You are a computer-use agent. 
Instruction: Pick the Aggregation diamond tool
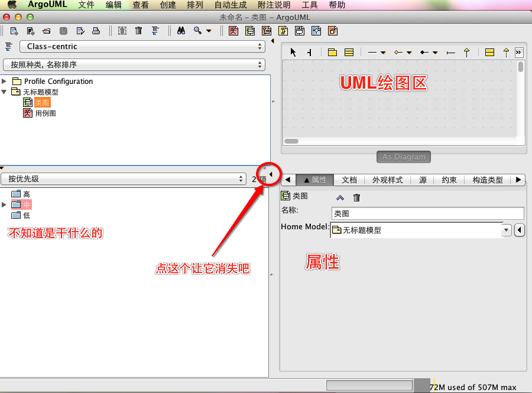coord(398,52)
